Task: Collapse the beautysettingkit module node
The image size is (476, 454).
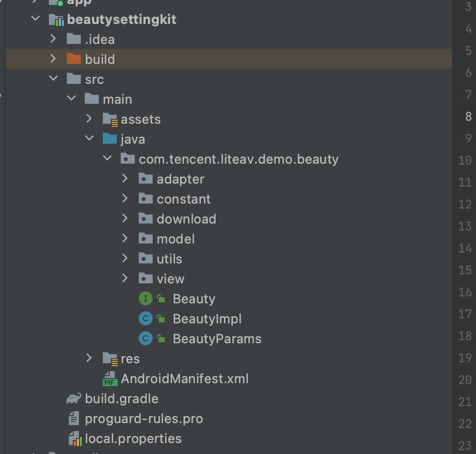Action: pos(35,19)
